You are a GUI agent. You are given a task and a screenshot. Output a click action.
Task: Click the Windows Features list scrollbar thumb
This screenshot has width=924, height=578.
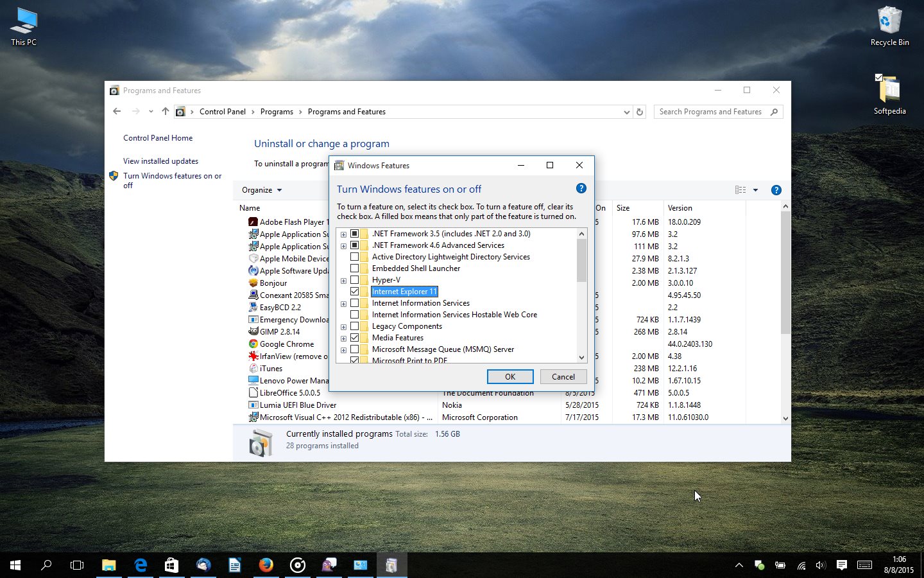click(x=581, y=261)
